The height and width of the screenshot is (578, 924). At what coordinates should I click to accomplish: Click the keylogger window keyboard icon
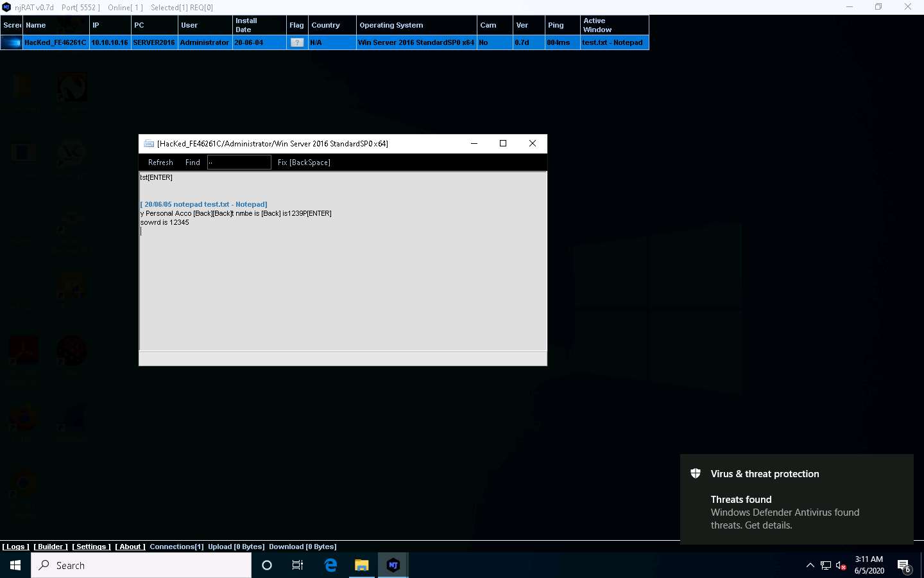coord(149,144)
